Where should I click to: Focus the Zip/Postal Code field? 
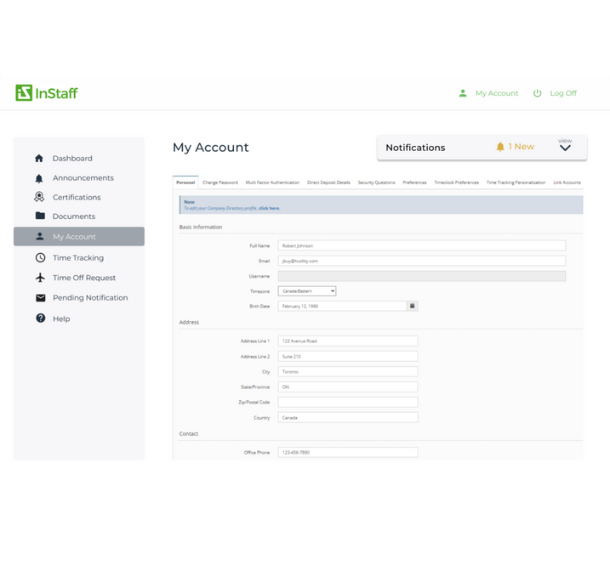tap(347, 402)
